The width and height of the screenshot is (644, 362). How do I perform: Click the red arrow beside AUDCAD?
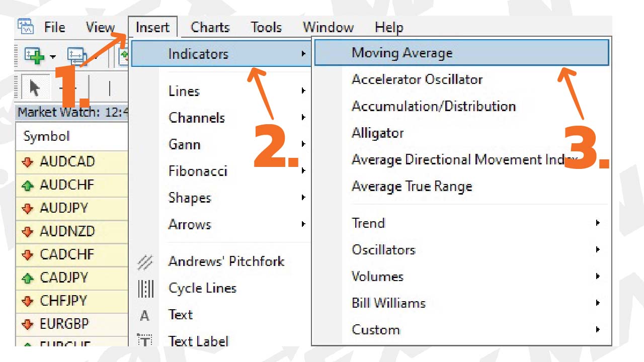pyautogui.click(x=27, y=162)
